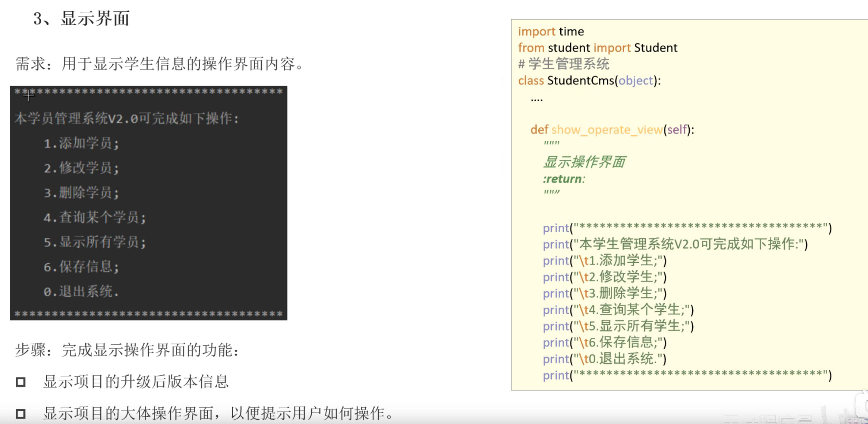Image resolution: width=868 pixels, height=424 pixels.
Task: Click the comment # 学生管理系统
Action: point(564,64)
